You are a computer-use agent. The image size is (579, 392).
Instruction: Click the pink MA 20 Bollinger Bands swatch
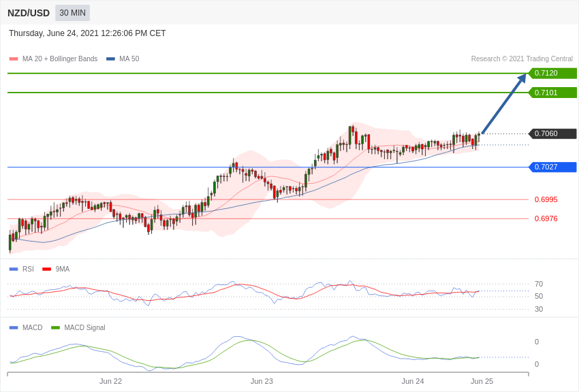pyautogui.click(x=14, y=59)
